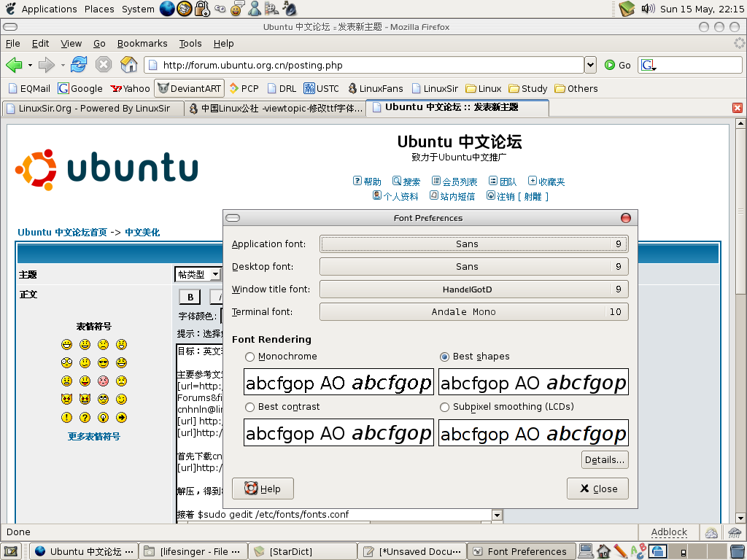The height and width of the screenshot is (560, 747).
Task: Switch to StarDict window in taskbar
Action: pos(303,551)
